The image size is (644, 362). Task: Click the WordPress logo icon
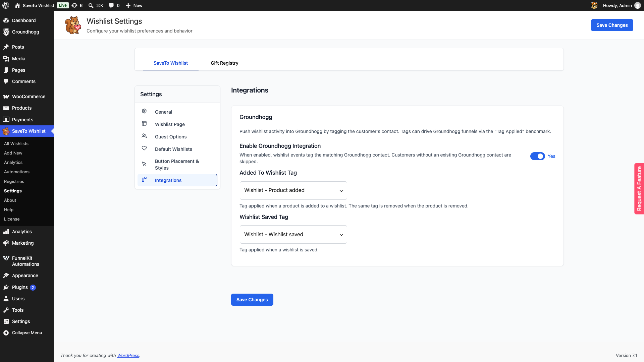[6, 5]
